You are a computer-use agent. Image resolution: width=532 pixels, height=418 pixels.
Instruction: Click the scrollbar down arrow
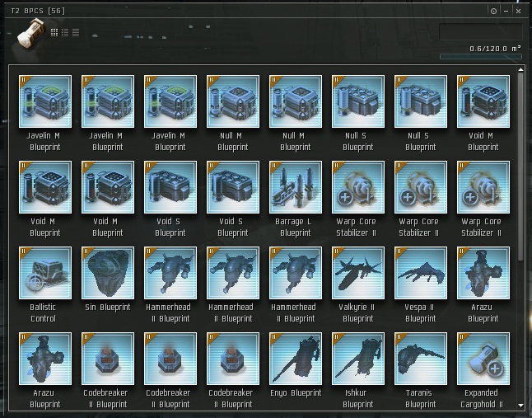(x=520, y=405)
